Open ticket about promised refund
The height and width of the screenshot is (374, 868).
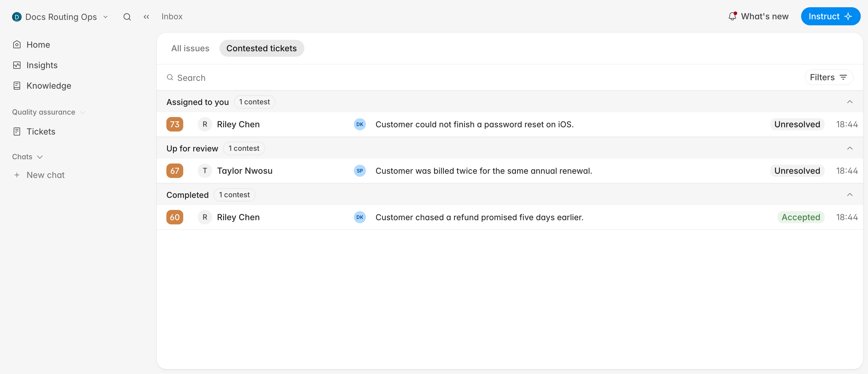(x=479, y=217)
